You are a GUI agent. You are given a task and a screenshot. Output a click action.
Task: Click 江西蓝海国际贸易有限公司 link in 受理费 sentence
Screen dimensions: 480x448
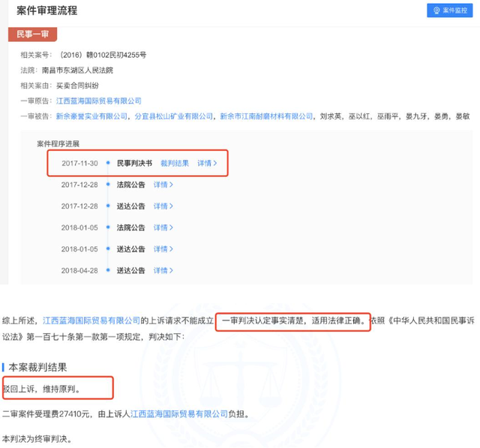tap(179, 414)
